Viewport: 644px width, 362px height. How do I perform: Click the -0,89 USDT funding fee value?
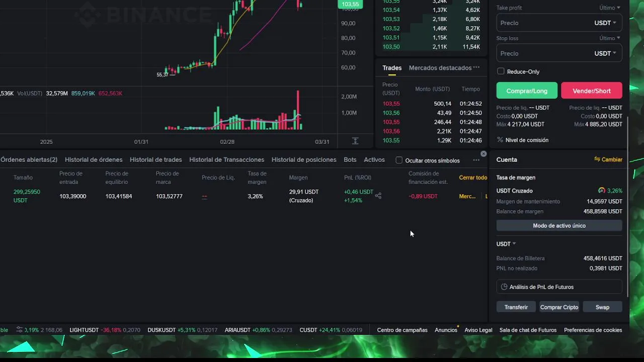pyautogui.click(x=423, y=196)
